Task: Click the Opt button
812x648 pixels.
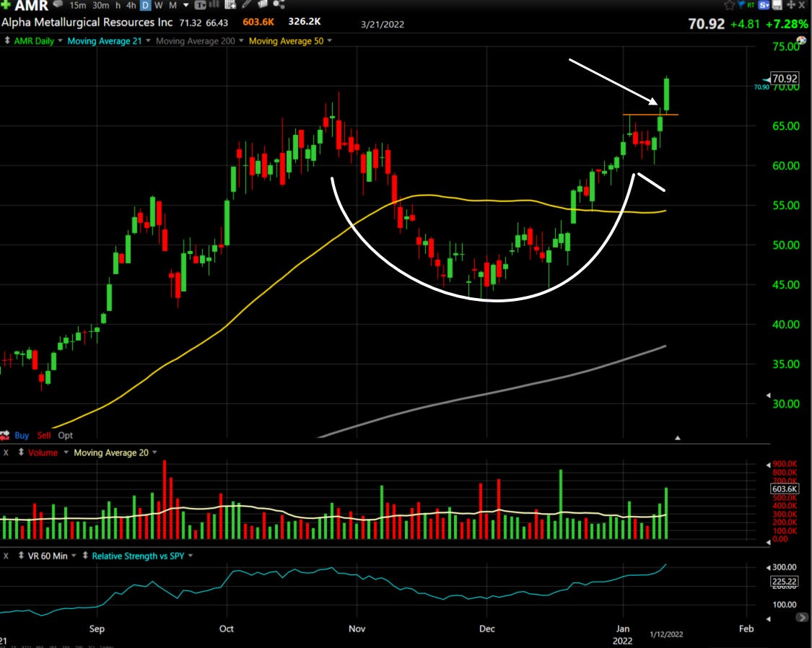Action: pos(65,435)
